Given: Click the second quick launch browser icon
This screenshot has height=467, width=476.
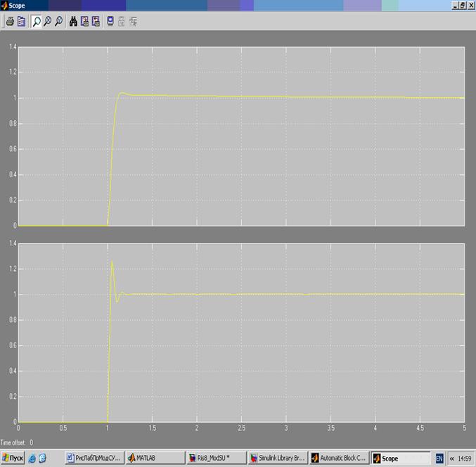Looking at the screenshot, I should [42, 458].
